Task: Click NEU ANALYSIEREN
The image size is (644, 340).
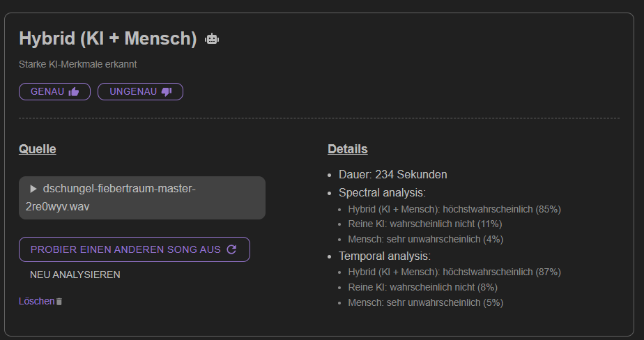Action: tap(75, 275)
